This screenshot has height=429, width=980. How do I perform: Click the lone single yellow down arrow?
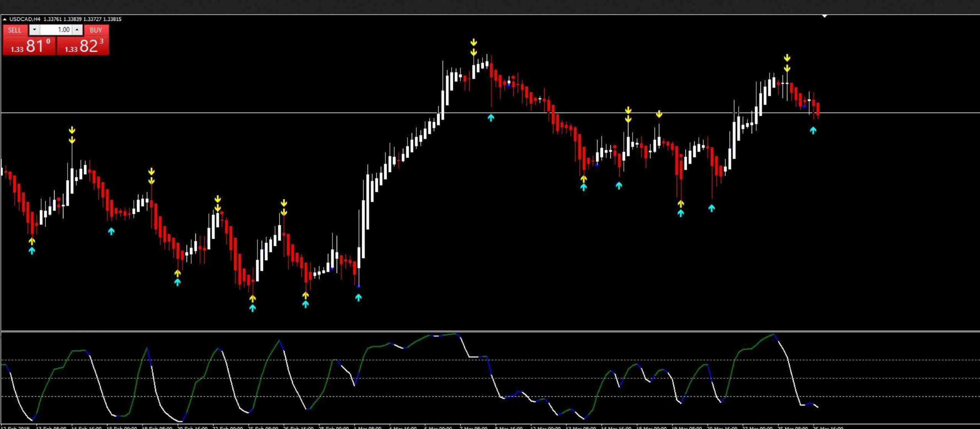(x=659, y=114)
